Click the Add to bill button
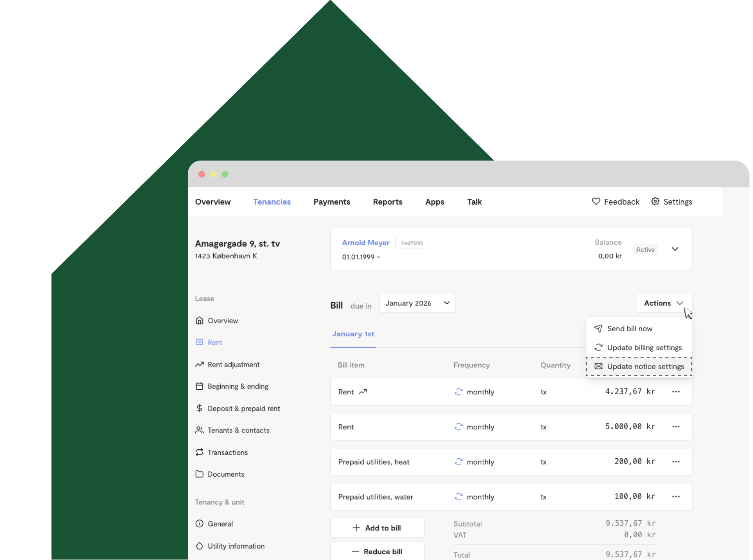Viewport: 753px width, 560px height. pyautogui.click(x=377, y=528)
